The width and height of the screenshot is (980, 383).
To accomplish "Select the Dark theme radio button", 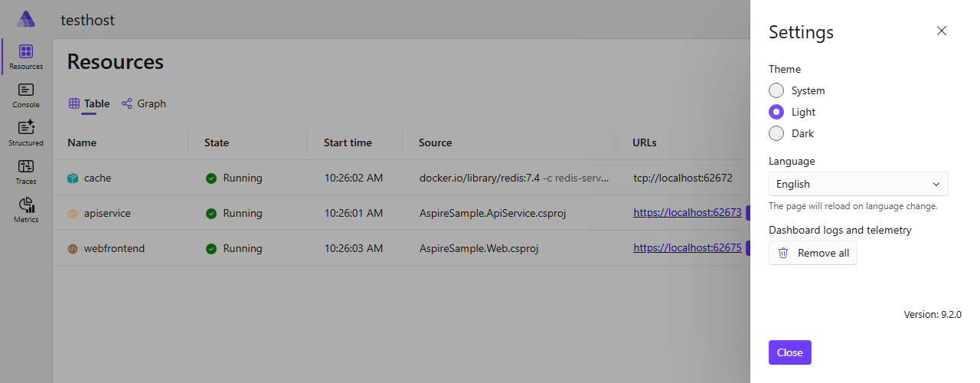I will [776, 133].
